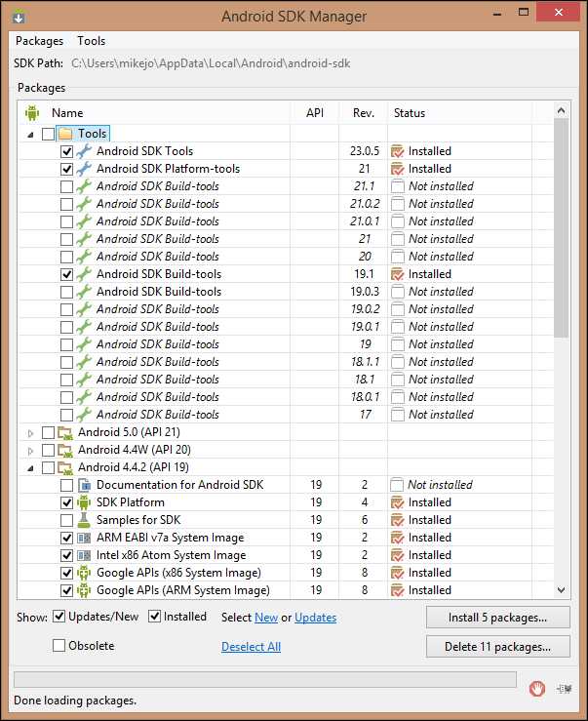Toggle the Installed show filter
This screenshot has height=721, width=588.
pyautogui.click(x=154, y=617)
